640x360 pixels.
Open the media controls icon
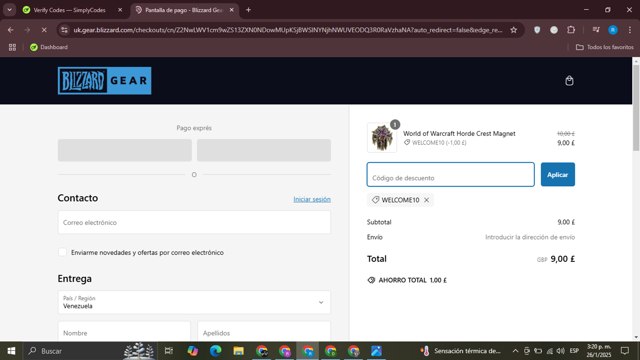tap(596, 30)
